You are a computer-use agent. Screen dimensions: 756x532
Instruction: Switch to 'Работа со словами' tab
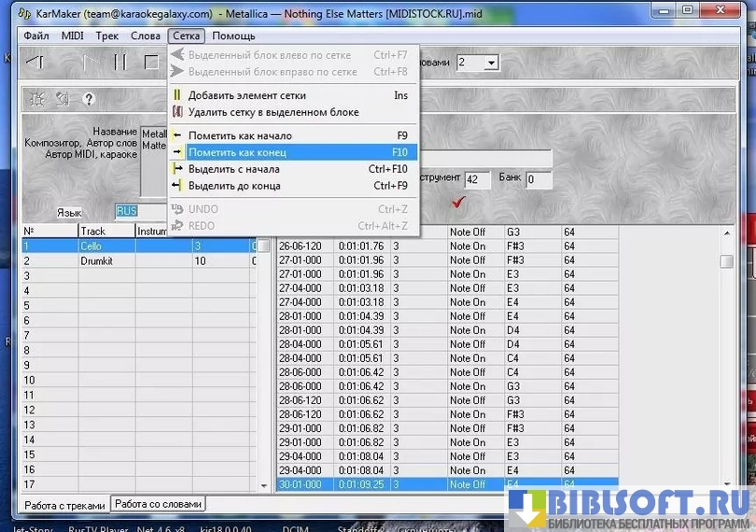click(158, 504)
